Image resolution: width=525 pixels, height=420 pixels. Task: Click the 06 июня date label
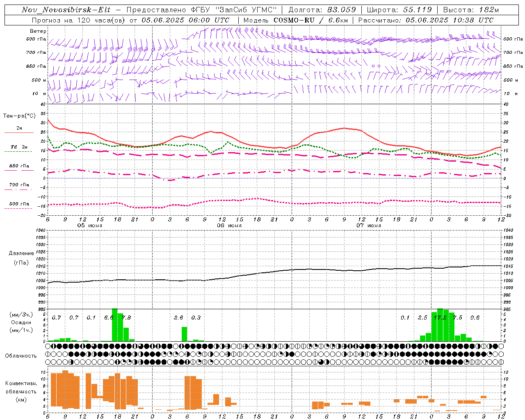229,226
